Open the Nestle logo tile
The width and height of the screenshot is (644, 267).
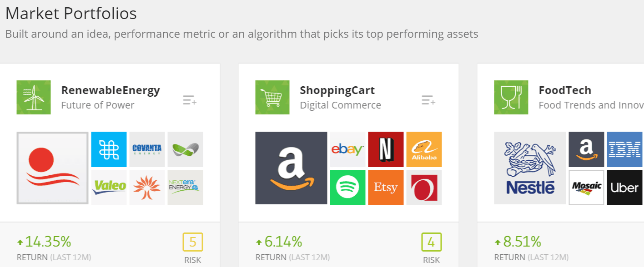click(530, 168)
